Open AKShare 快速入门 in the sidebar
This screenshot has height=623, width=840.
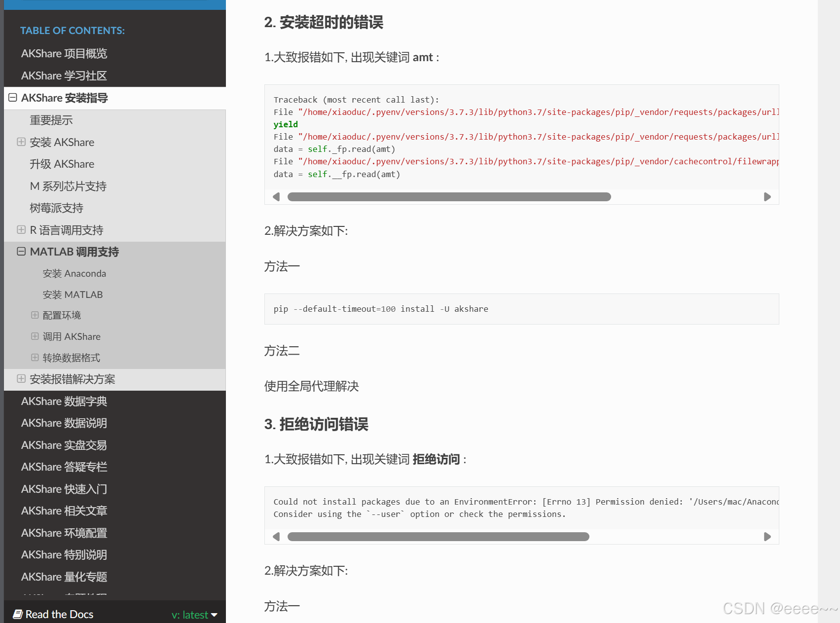click(64, 489)
